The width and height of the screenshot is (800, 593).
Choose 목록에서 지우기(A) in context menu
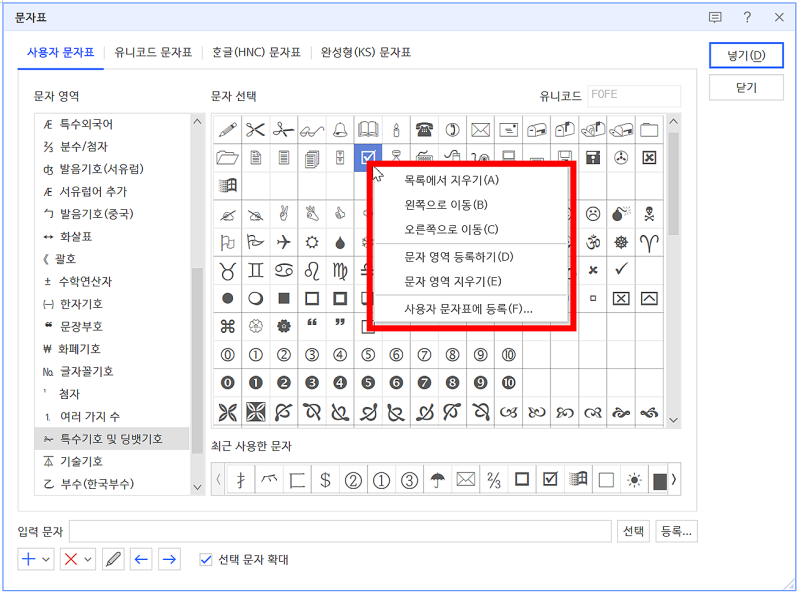point(471,180)
